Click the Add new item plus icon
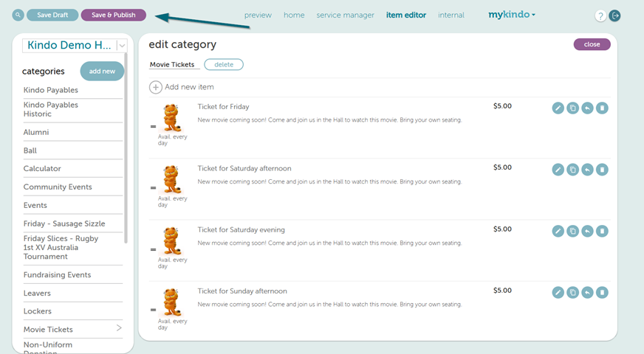Screen dimensions: 644x354 click(156, 87)
